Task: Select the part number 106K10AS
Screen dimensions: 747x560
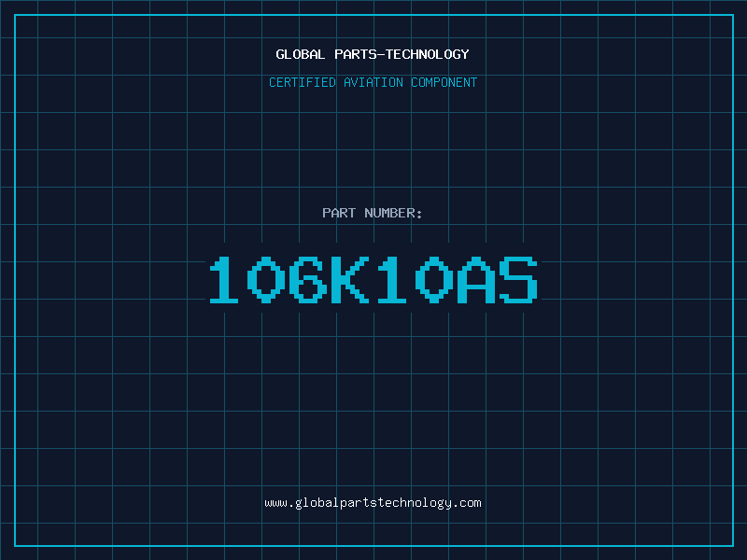Action: tap(373, 280)
